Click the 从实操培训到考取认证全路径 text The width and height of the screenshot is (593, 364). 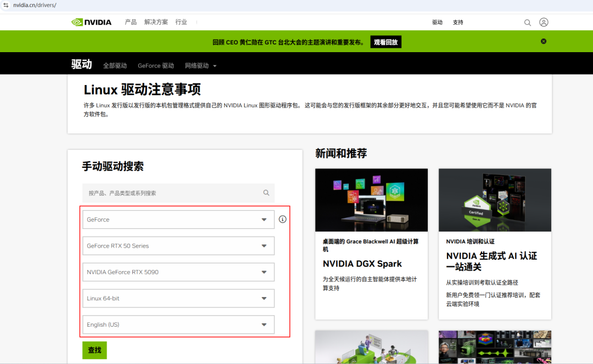click(482, 282)
